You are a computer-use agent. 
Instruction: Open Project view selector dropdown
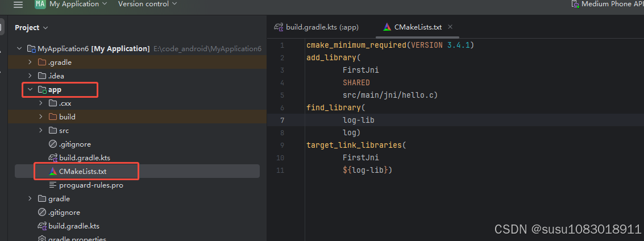[31, 27]
